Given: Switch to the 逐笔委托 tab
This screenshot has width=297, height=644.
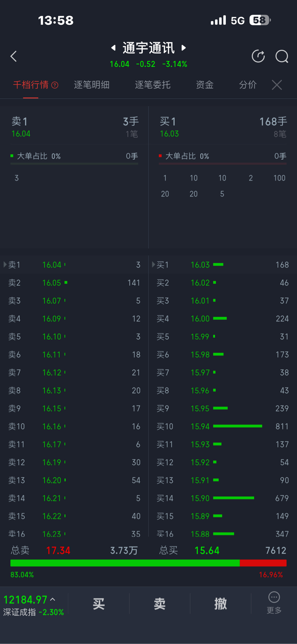Looking at the screenshot, I should (x=153, y=85).
